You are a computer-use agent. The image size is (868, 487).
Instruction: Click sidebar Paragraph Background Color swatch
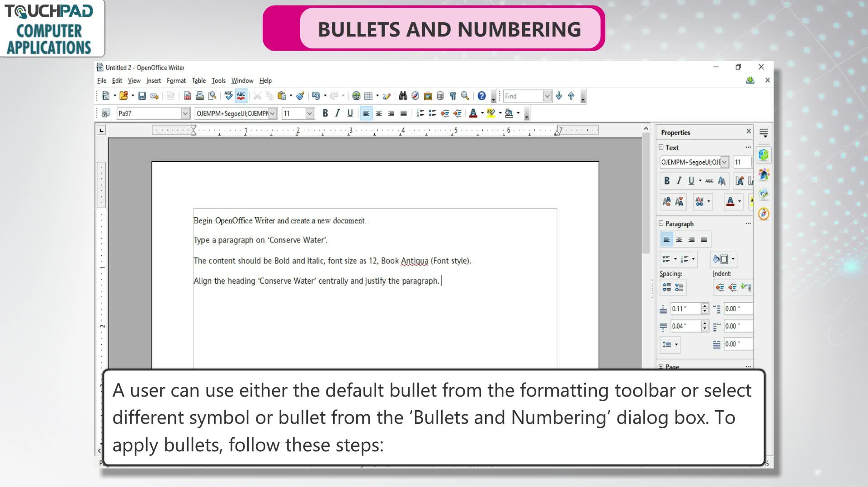point(721,259)
